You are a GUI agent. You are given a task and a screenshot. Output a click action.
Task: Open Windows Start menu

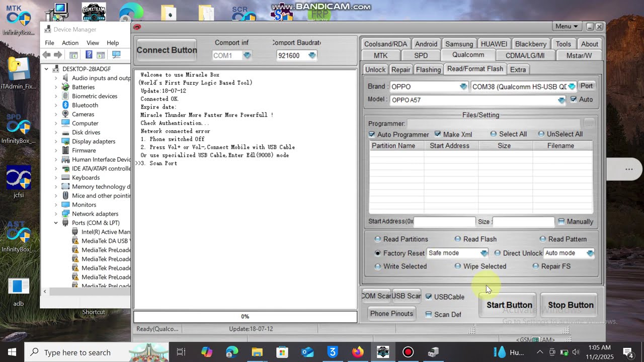(12, 352)
